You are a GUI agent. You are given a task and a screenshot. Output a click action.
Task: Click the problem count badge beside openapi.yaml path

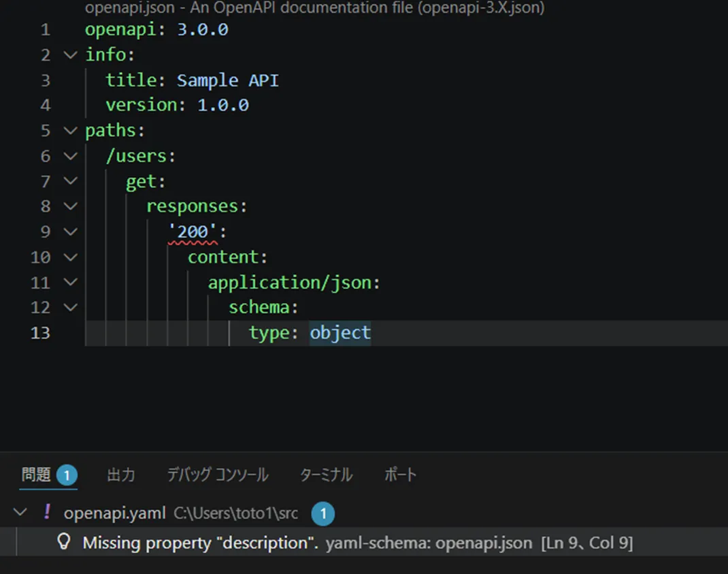point(322,513)
